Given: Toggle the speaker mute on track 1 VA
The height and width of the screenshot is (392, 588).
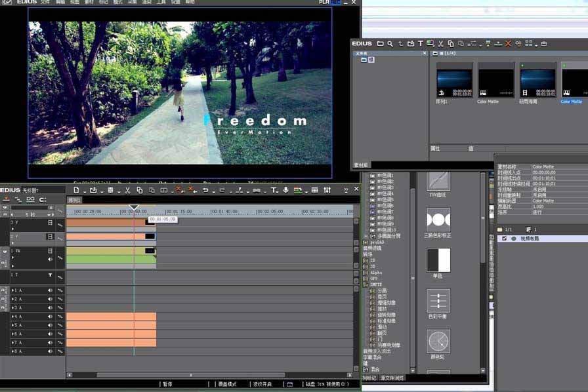Looking at the screenshot, I should pos(50,259).
